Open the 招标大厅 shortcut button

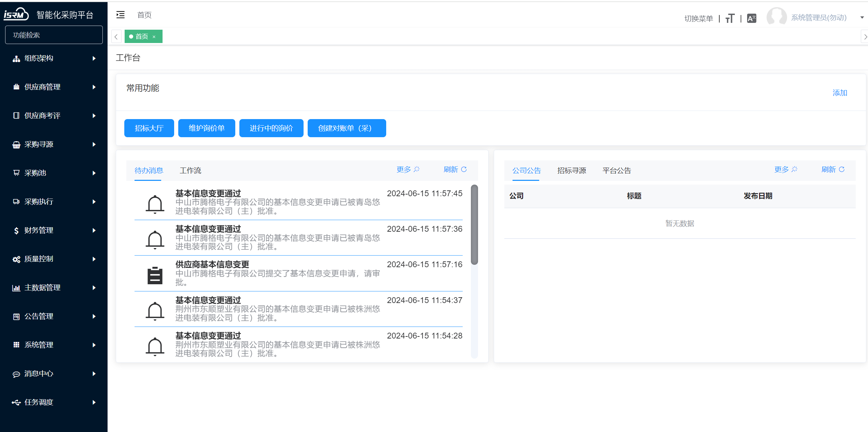pyautogui.click(x=149, y=128)
